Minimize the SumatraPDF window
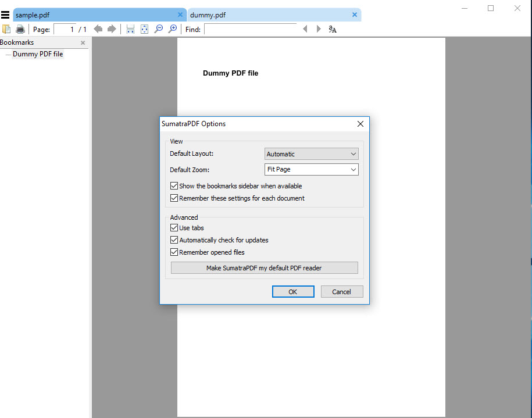Viewport: 532px width, 418px height. pos(465,8)
